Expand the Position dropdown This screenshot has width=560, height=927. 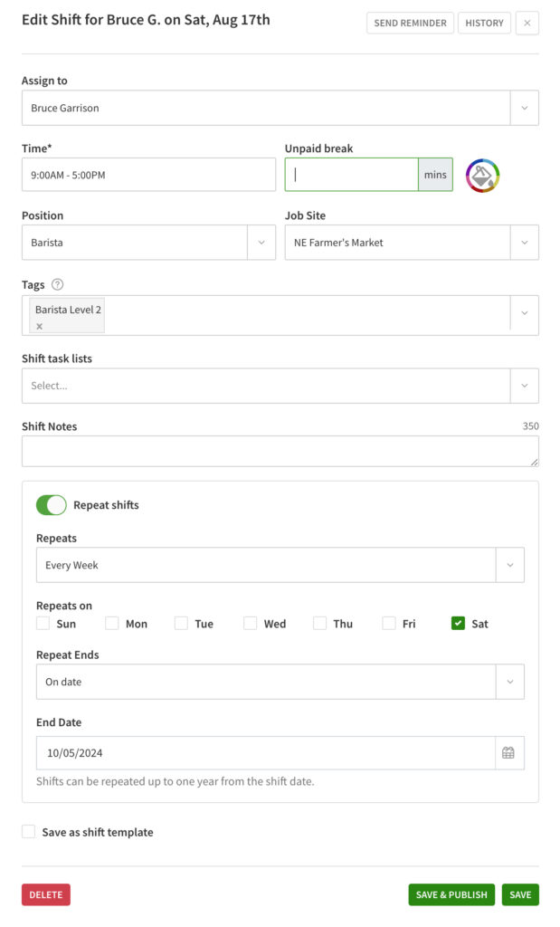click(262, 243)
